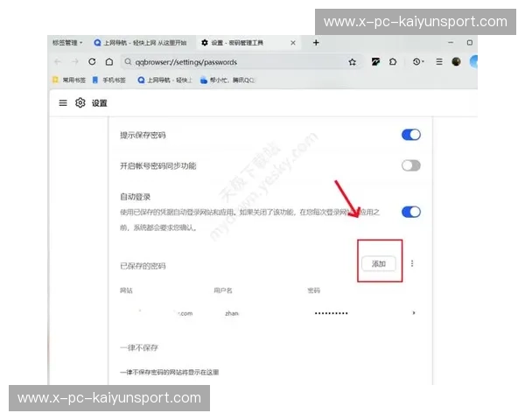Select the 设置 - 密码管理工具 tab
Screen dimensions: 525x420
248,43
